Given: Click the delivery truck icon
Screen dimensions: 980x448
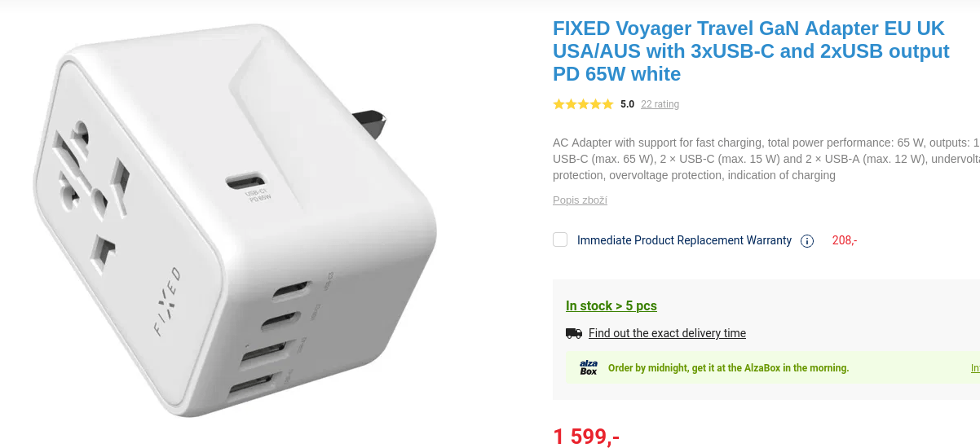Looking at the screenshot, I should [x=574, y=333].
